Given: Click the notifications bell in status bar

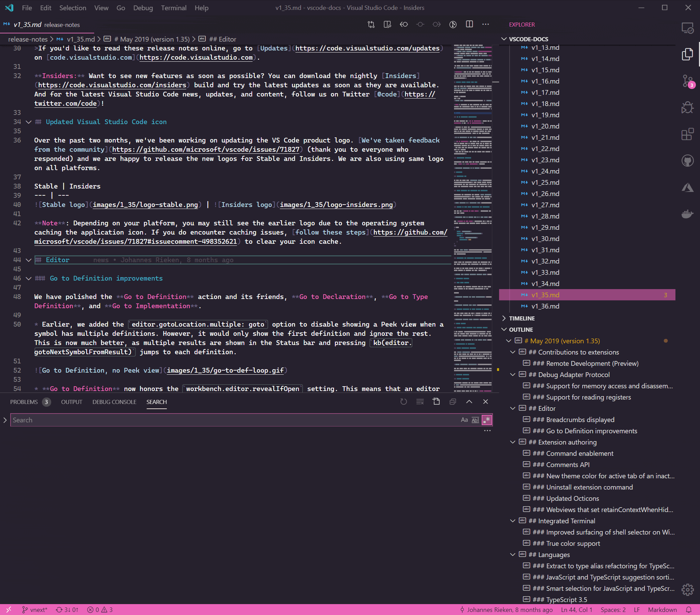Looking at the screenshot, I should click(689, 610).
